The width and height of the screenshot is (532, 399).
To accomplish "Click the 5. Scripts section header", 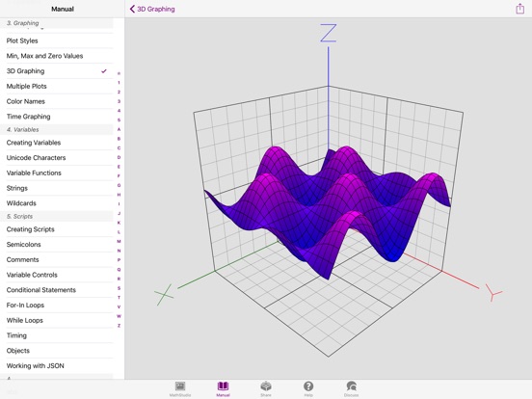I will point(56,217).
